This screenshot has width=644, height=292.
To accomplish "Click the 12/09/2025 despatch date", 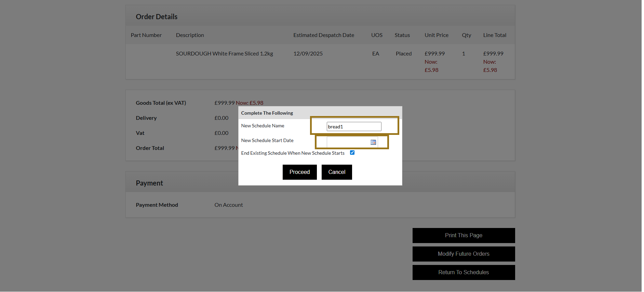I will 308,53.
